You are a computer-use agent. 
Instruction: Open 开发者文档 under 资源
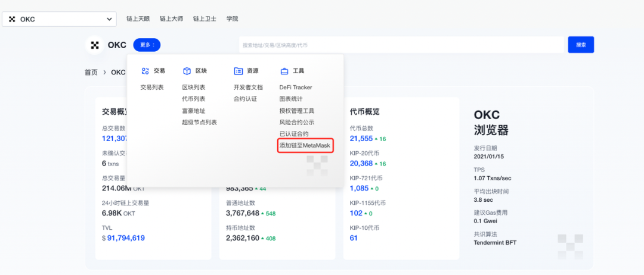pos(248,87)
